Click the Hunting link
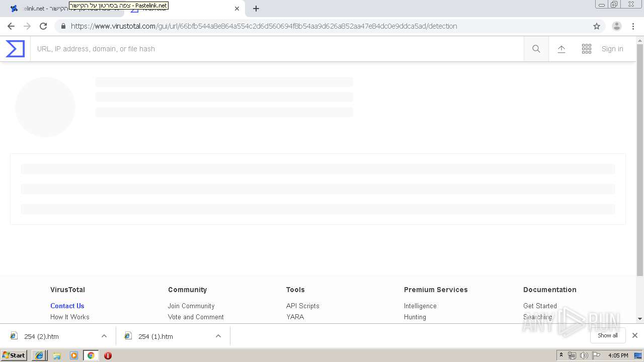Screen dimensions: 644x362 pos(415,317)
